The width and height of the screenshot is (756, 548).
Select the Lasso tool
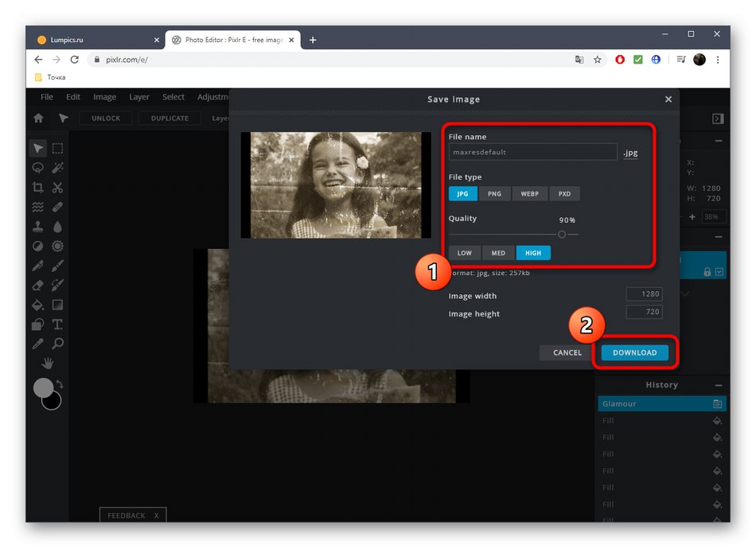(37, 167)
